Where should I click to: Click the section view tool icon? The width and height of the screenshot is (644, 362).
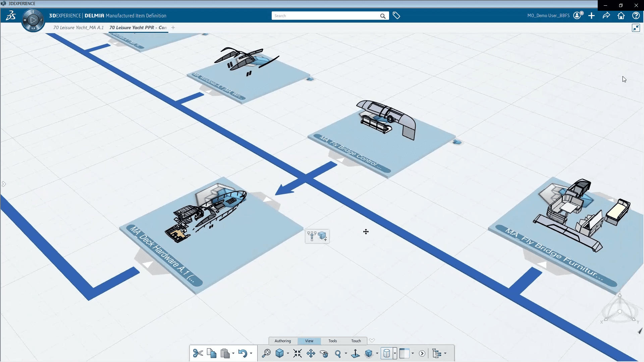coord(387,353)
